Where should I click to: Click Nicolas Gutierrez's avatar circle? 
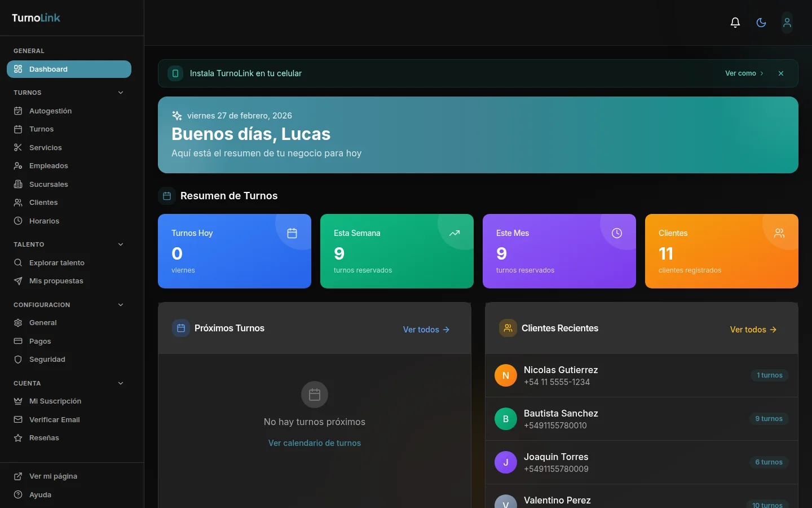(x=506, y=375)
